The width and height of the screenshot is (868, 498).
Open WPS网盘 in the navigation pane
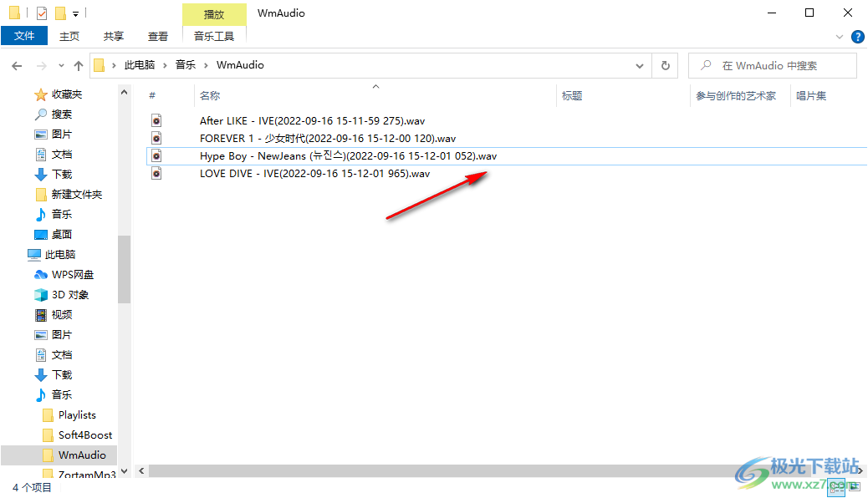(73, 275)
